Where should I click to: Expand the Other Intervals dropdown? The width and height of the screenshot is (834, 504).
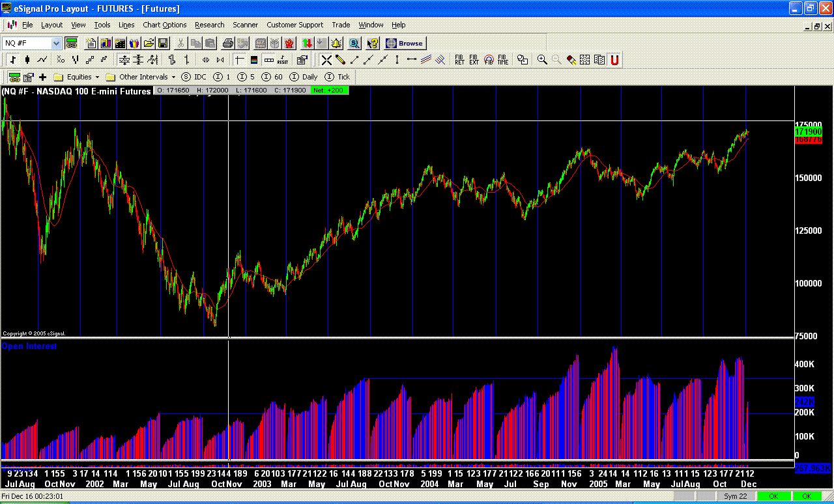click(173, 77)
